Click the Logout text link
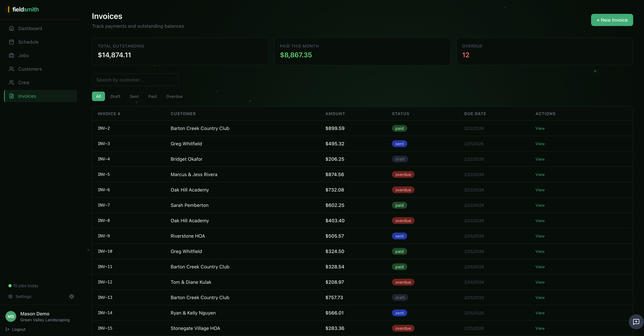Screen dimensions: 644x336 pos(19,329)
